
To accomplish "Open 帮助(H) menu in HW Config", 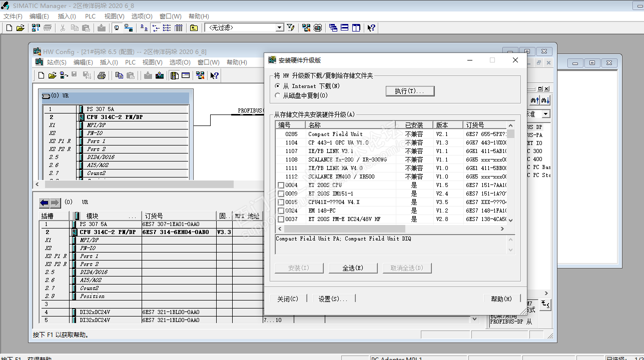I will point(237,62).
